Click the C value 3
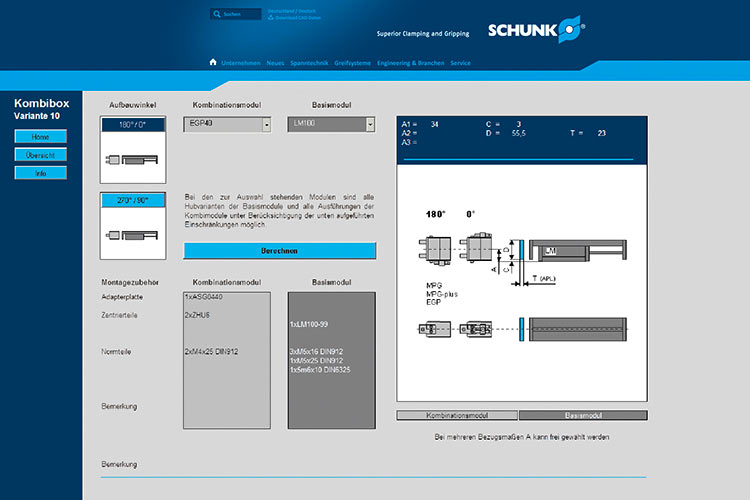 [518, 124]
